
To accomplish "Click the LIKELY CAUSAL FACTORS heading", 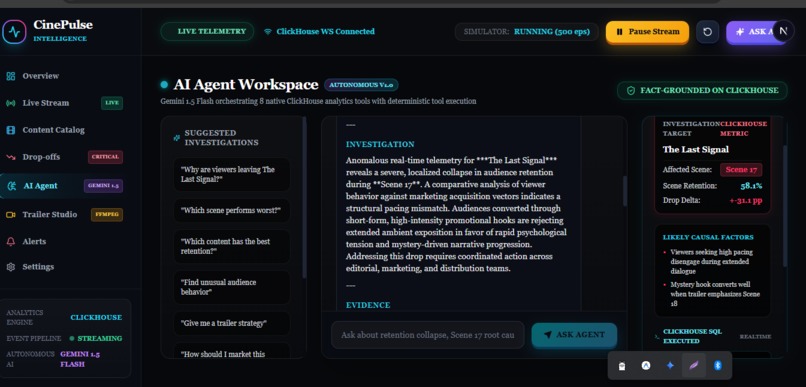I will pos(708,237).
